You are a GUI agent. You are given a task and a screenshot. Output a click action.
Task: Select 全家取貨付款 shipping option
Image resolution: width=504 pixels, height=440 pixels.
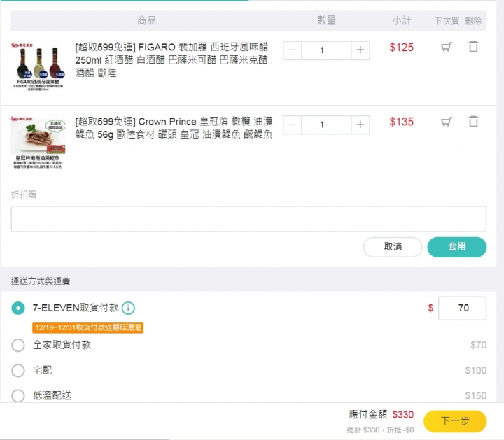coord(18,346)
